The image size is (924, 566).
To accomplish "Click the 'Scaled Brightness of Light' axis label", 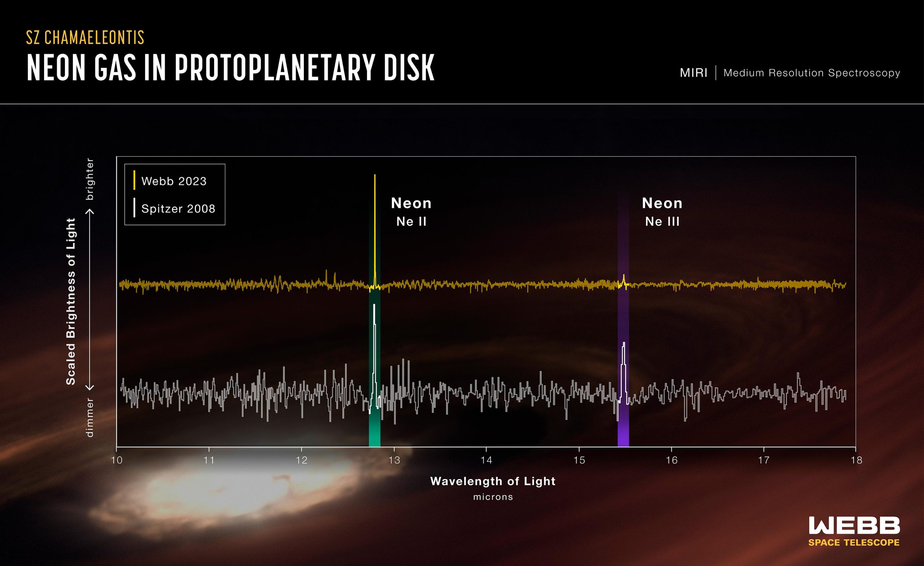I will (x=71, y=301).
